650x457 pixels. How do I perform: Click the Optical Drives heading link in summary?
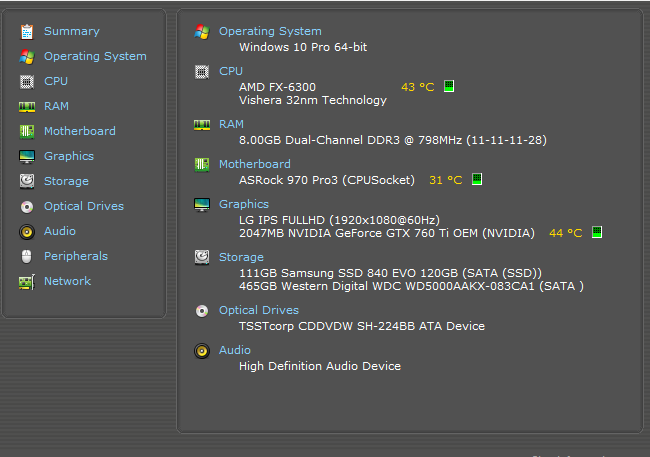(259, 310)
